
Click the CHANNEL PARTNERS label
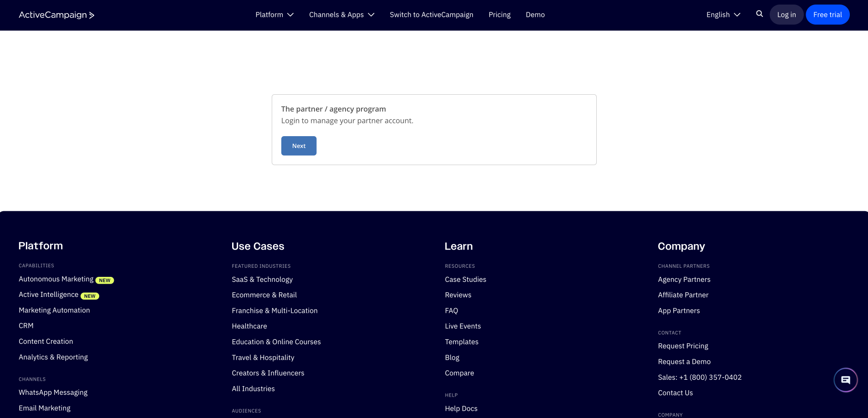click(x=684, y=266)
